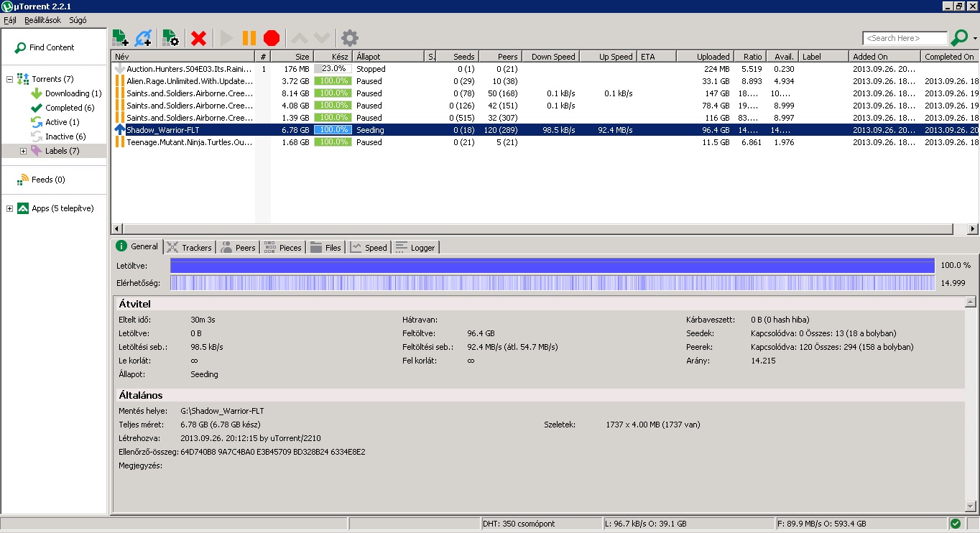Click the Elérhetőség availability bar

552,283
